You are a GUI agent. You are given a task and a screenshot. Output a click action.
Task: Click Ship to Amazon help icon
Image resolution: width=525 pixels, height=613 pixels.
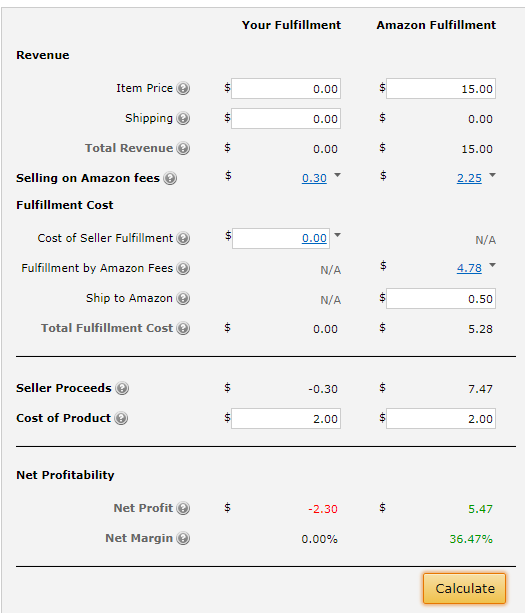click(x=183, y=298)
